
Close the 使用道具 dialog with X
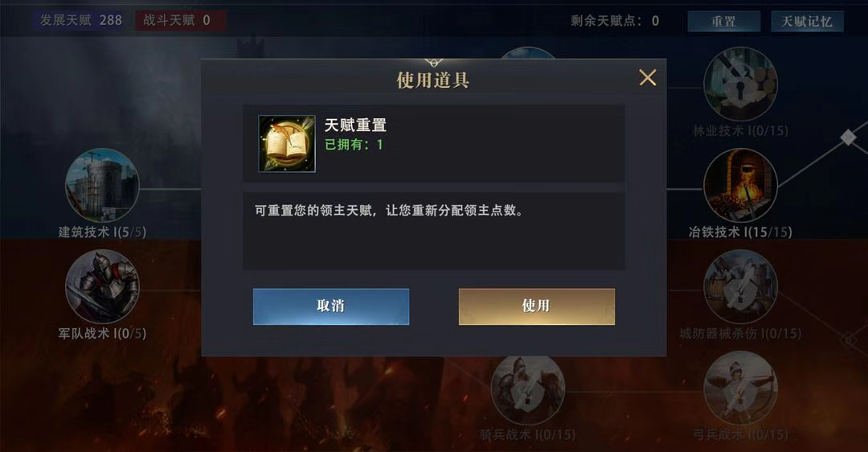[647, 77]
